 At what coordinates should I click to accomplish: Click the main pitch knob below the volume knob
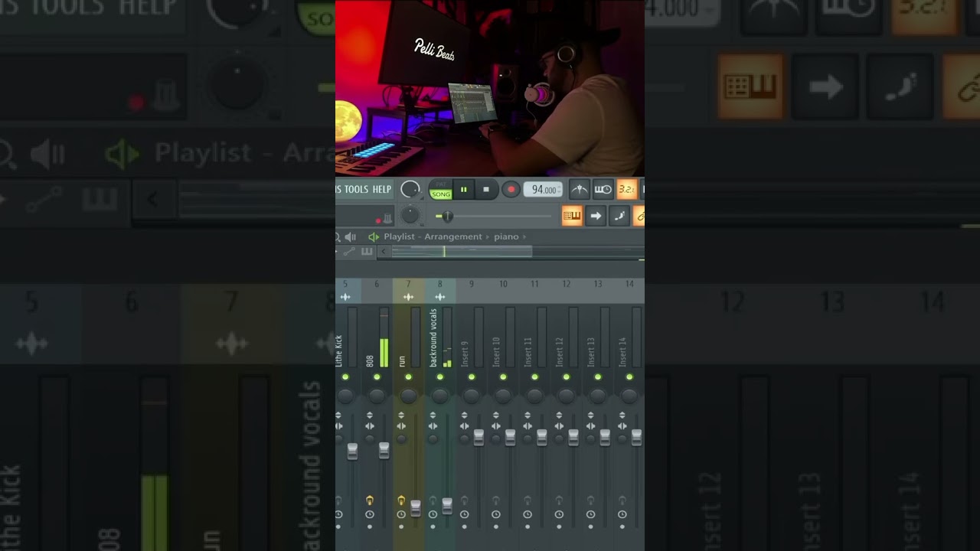tap(410, 216)
